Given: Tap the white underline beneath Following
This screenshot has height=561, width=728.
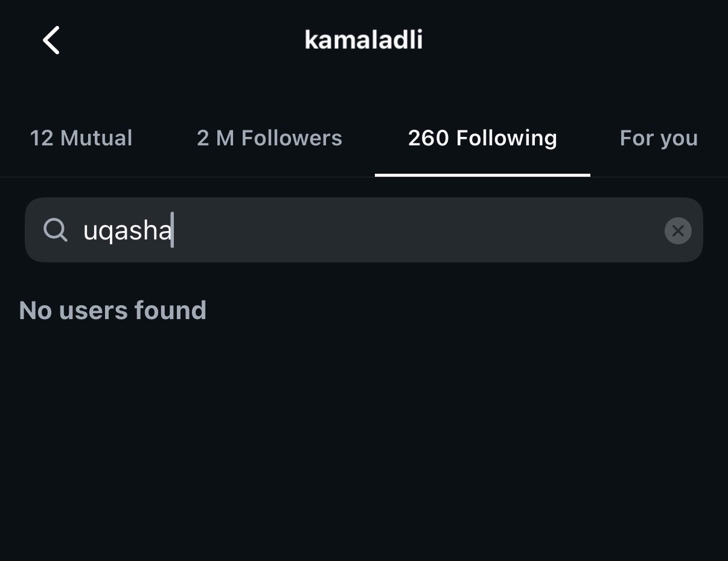Looking at the screenshot, I should coord(482,175).
